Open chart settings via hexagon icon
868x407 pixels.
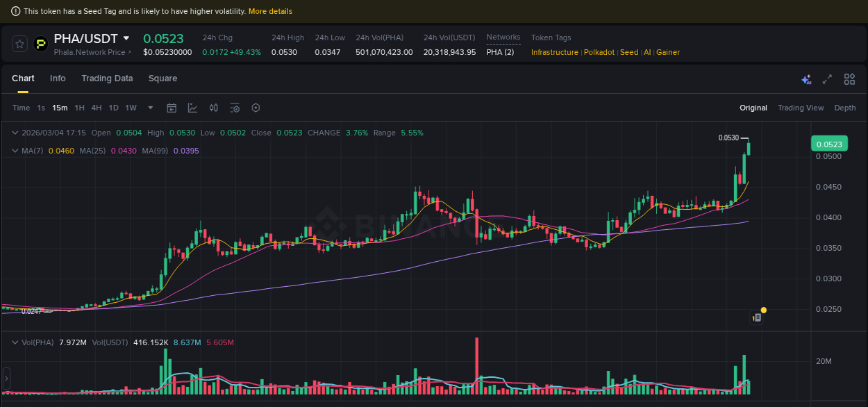(256, 108)
